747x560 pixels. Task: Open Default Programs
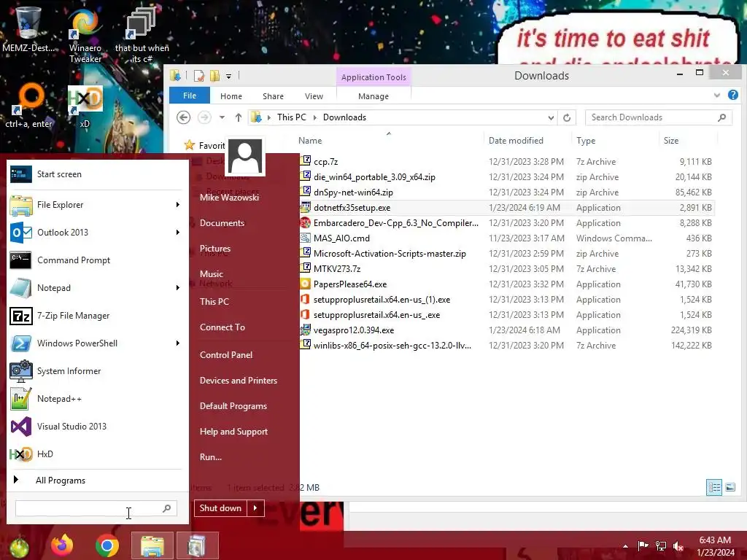click(x=233, y=406)
